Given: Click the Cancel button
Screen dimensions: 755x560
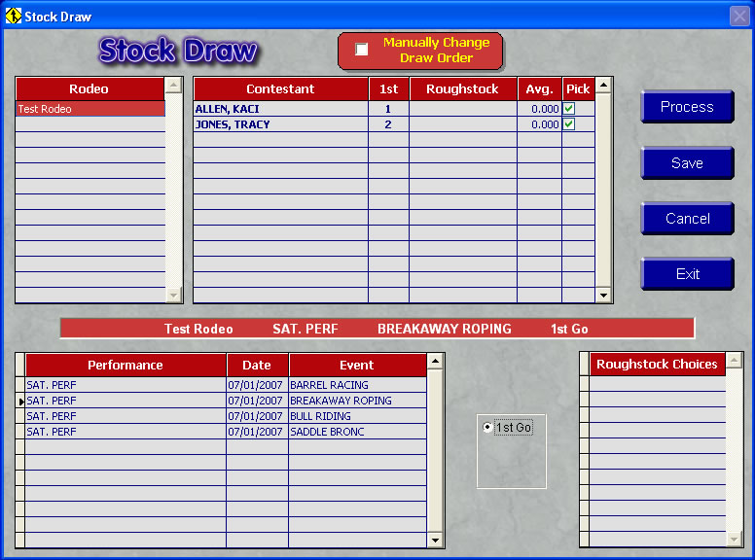Looking at the screenshot, I should point(687,219).
